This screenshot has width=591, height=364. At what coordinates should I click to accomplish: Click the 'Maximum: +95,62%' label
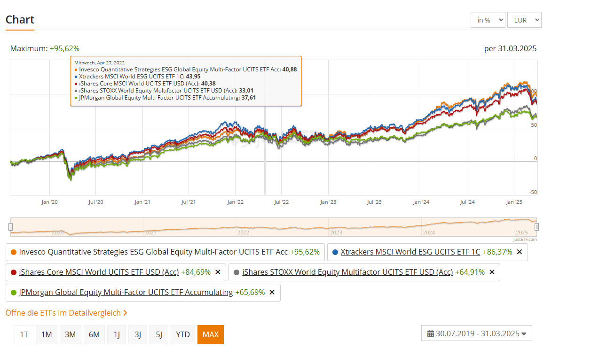[x=45, y=48]
